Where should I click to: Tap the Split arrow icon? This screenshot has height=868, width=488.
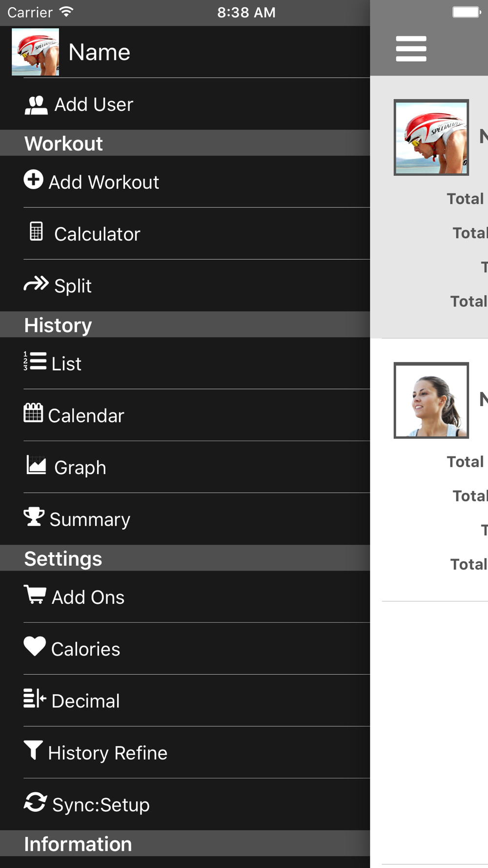[36, 283]
